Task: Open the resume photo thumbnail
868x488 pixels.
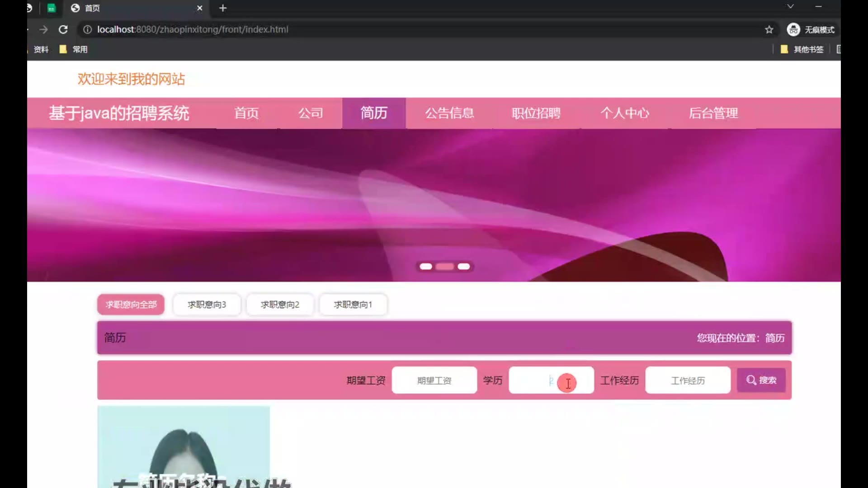Action: click(x=184, y=446)
